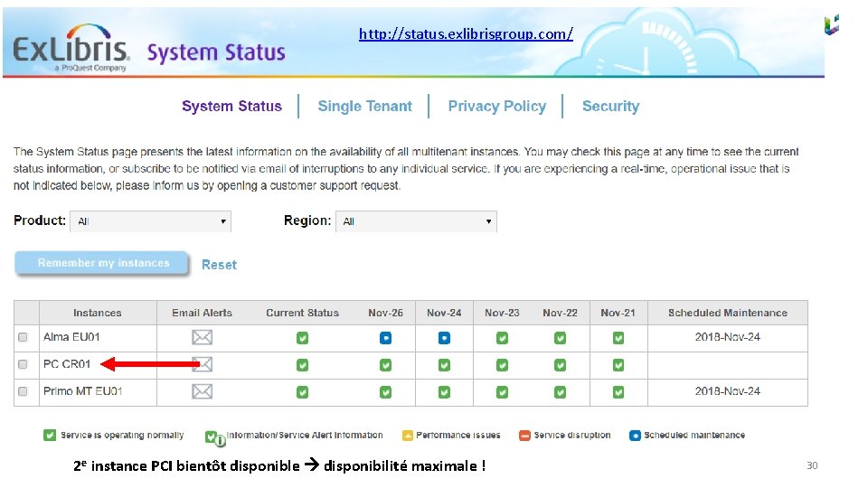The width and height of the screenshot is (868, 488).
Task: Open the status.exlibrisgroup.com link
Action: point(467,34)
